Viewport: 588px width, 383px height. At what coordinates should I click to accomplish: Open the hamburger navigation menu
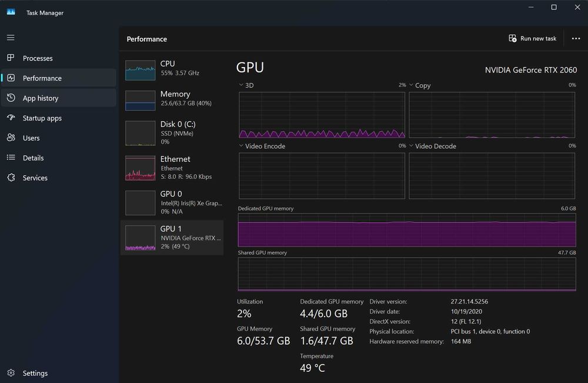(11, 38)
